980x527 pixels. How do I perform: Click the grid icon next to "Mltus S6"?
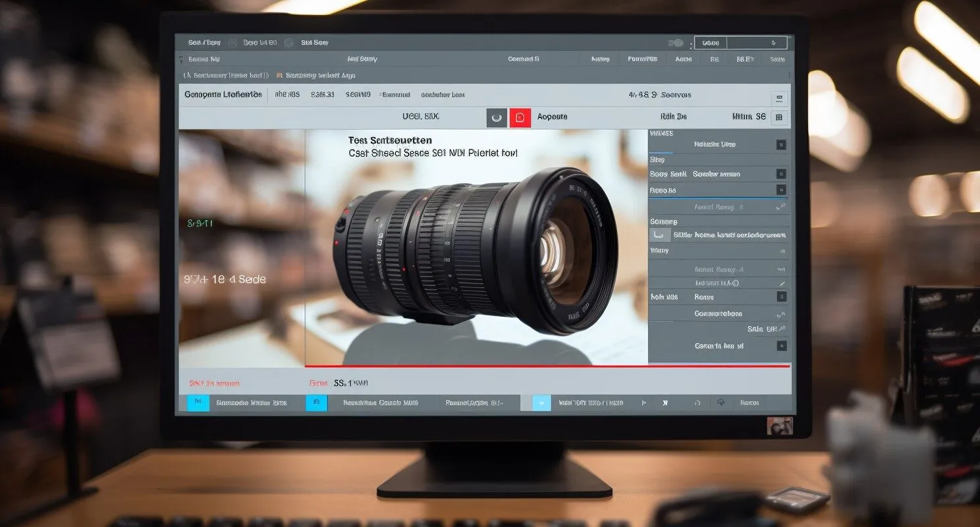[779, 117]
